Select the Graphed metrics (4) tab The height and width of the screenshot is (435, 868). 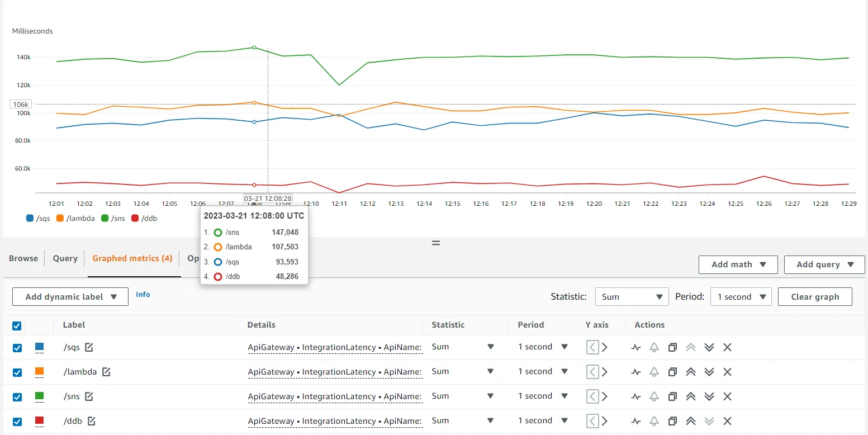pyautogui.click(x=132, y=258)
